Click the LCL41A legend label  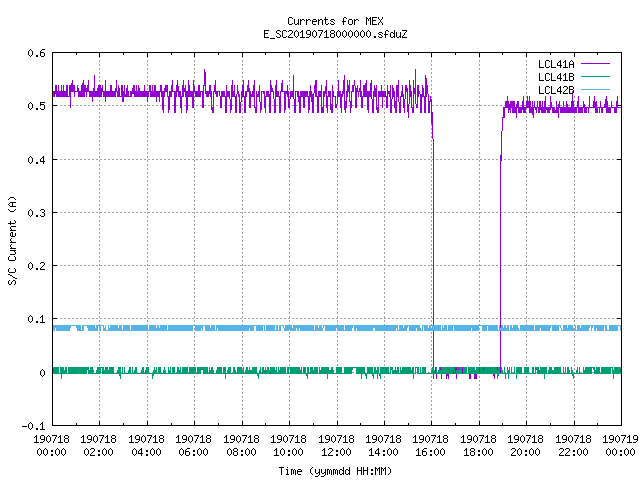(556, 64)
